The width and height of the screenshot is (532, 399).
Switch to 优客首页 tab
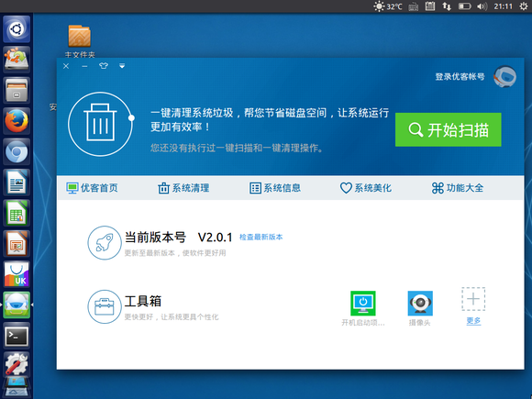[93, 188]
